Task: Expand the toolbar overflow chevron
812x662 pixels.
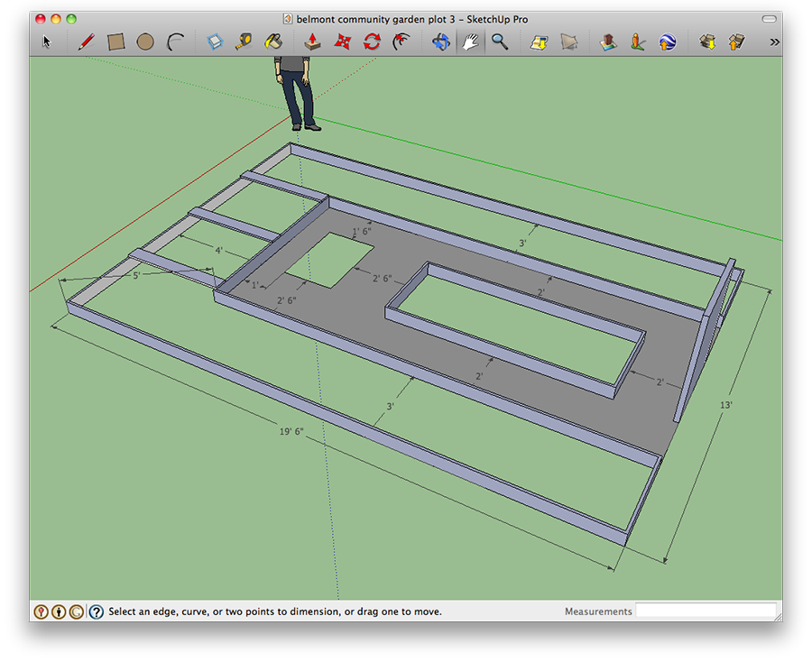Action: point(774,41)
